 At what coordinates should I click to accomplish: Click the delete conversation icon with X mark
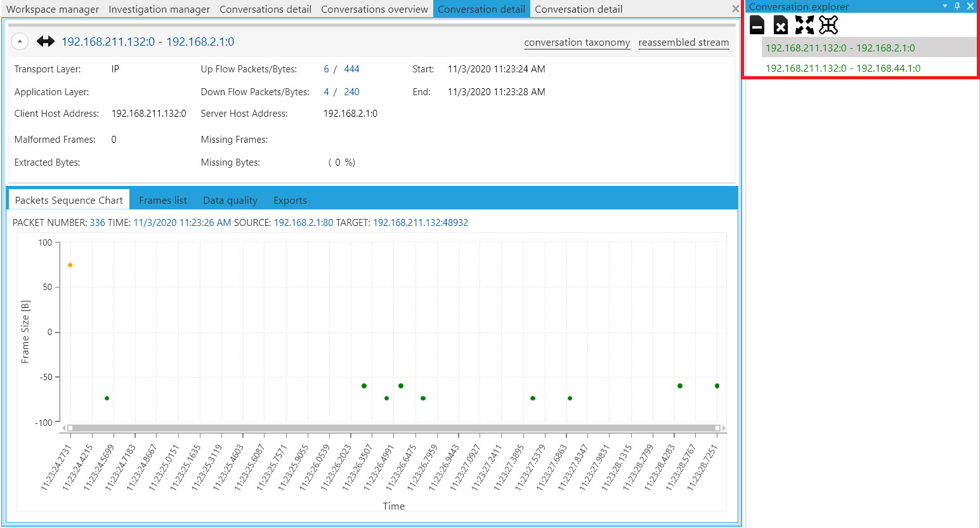781,25
